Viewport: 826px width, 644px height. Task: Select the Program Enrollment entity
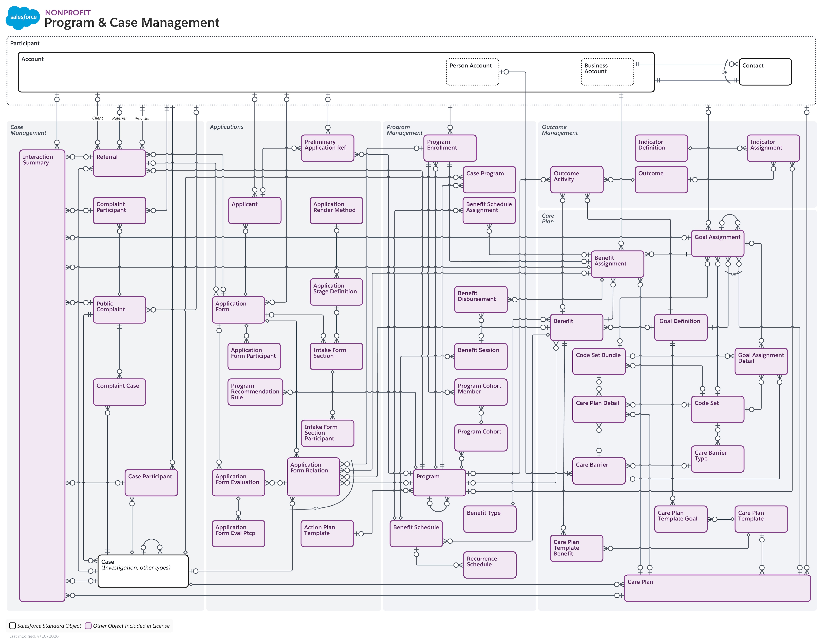[x=450, y=148]
